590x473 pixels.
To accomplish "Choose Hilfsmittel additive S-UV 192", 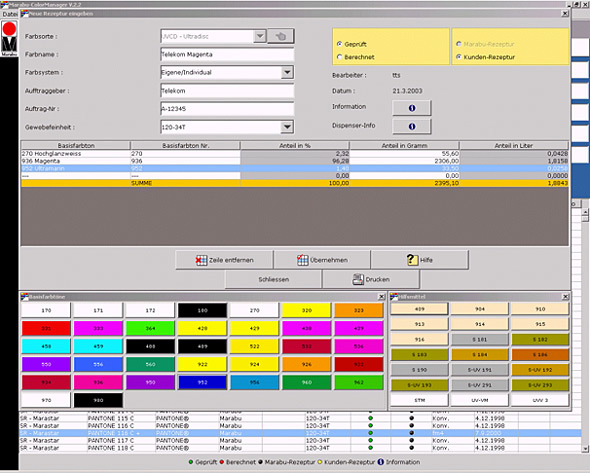I will pyautogui.click(x=540, y=370).
